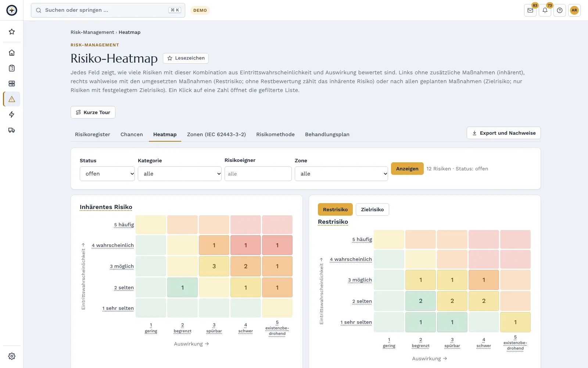588x368 pixels.
Task: Open the Risikomethode tab
Action: coord(275,134)
